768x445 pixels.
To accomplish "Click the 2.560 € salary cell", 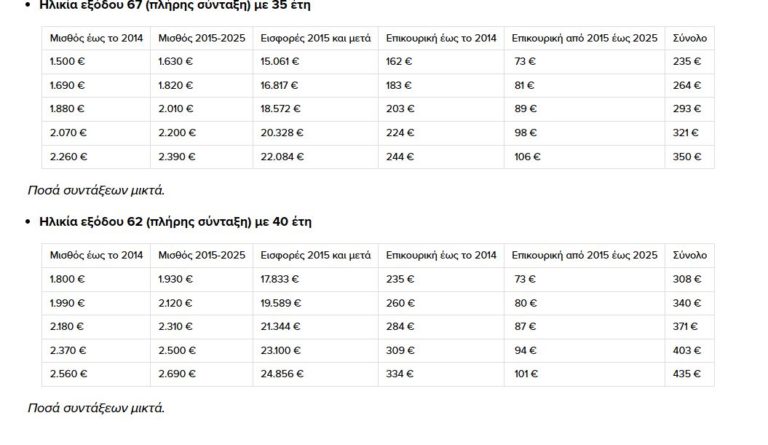I will pos(66,374).
